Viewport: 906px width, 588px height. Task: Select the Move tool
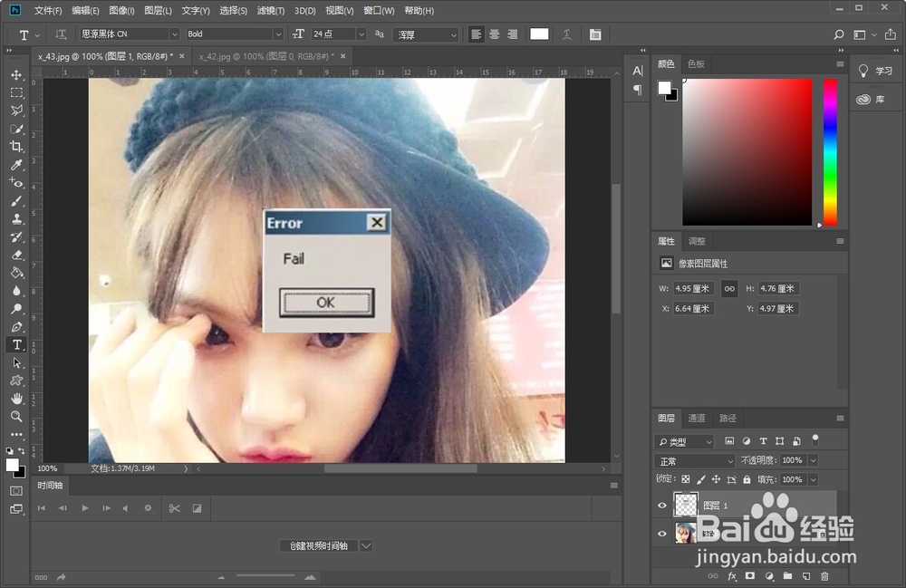pyautogui.click(x=16, y=74)
